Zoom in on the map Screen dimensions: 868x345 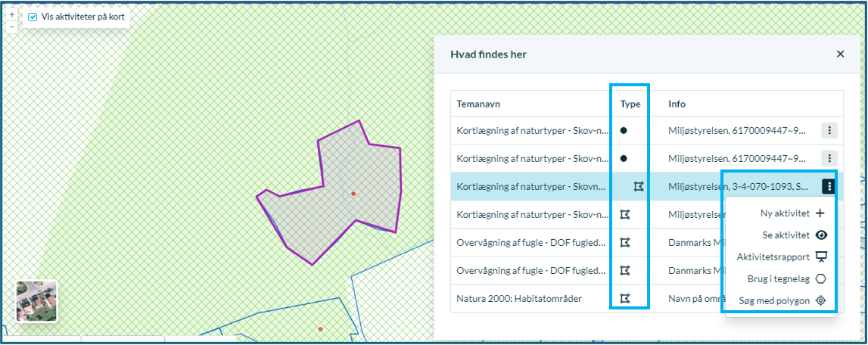click(x=12, y=15)
